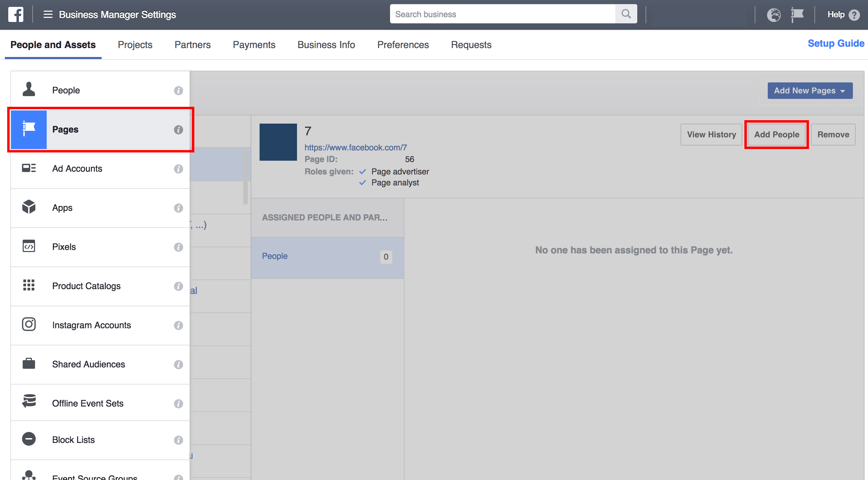This screenshot has height=480, width=868.
Task: Click the Help question mark icon
Action: click(854, 15)
